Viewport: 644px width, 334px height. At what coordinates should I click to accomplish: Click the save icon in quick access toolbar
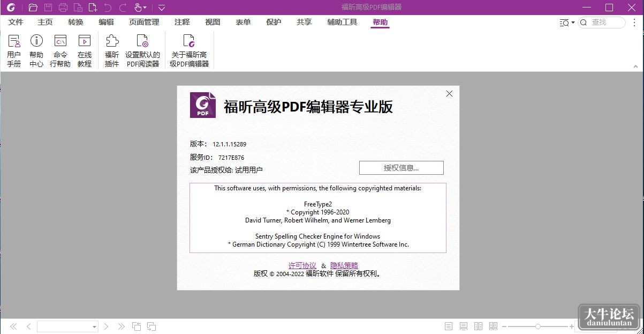coord(48,8)
